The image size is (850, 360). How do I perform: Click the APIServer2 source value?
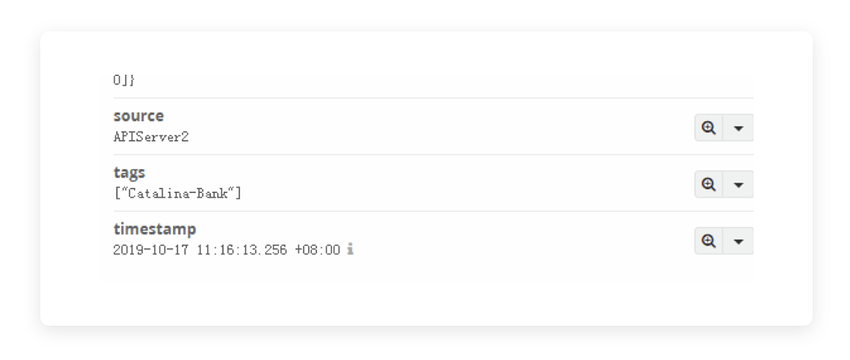(151, 137)
